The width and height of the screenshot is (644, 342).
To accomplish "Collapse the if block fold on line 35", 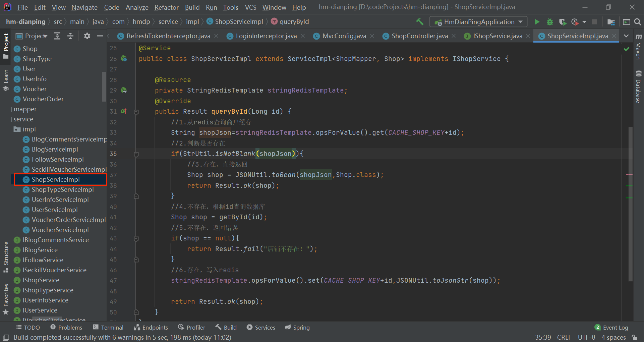I will tap(136, 154).
